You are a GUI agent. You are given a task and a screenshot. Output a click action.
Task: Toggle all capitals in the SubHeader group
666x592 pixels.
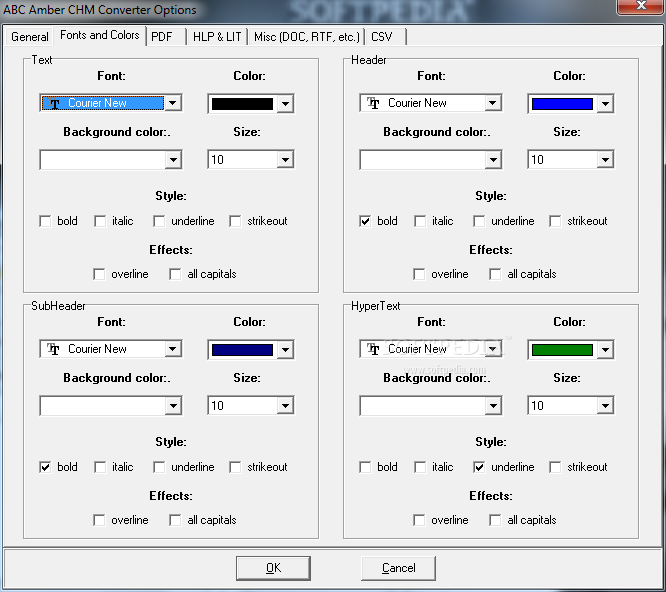click(175, 520)
